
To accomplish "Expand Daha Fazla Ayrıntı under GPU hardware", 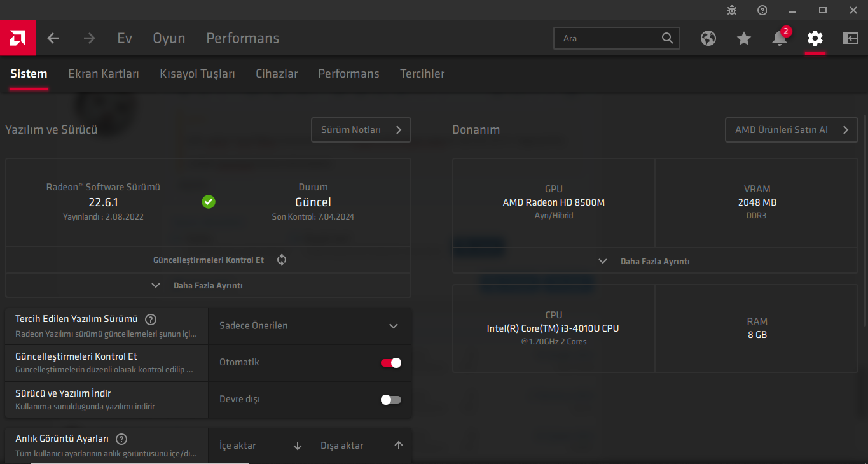I will [655, 262].
